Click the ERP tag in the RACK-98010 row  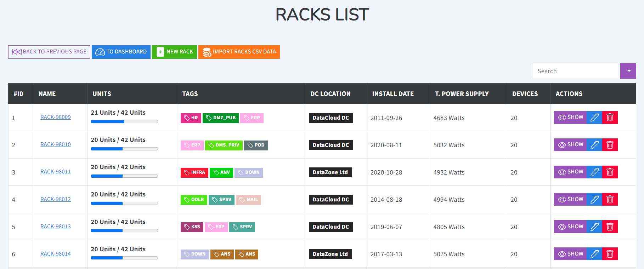click(192, 145)
